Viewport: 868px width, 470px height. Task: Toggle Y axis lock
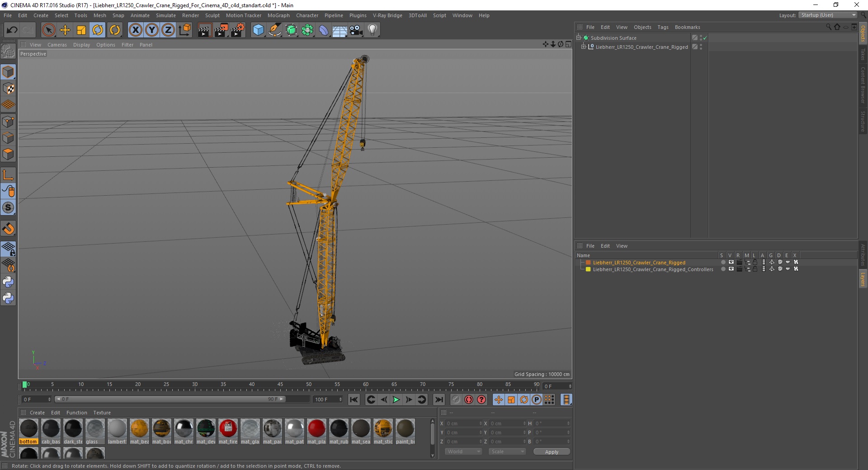(x=152, y=30)
